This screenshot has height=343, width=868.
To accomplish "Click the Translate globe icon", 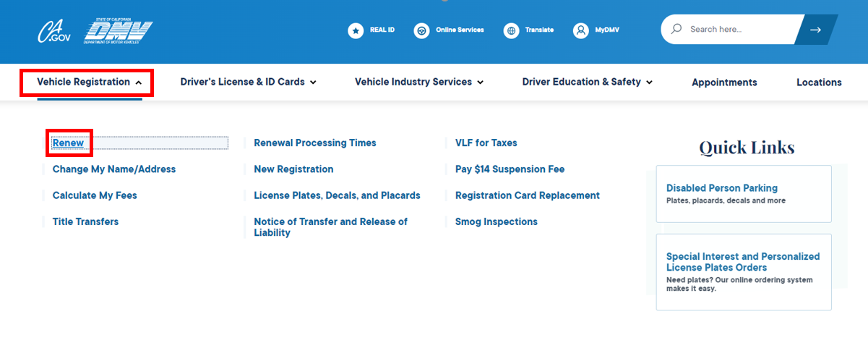I will pos(512,30).
